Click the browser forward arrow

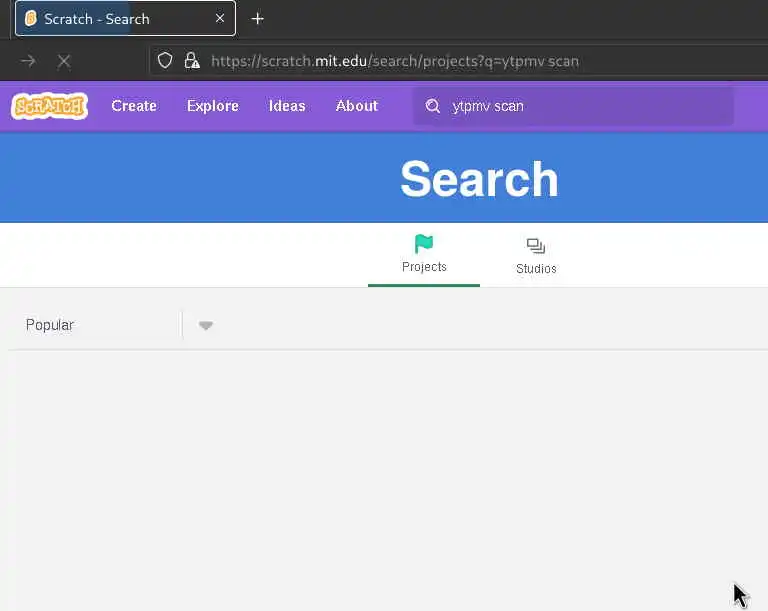pyautogui.click(x=28, y=61)
